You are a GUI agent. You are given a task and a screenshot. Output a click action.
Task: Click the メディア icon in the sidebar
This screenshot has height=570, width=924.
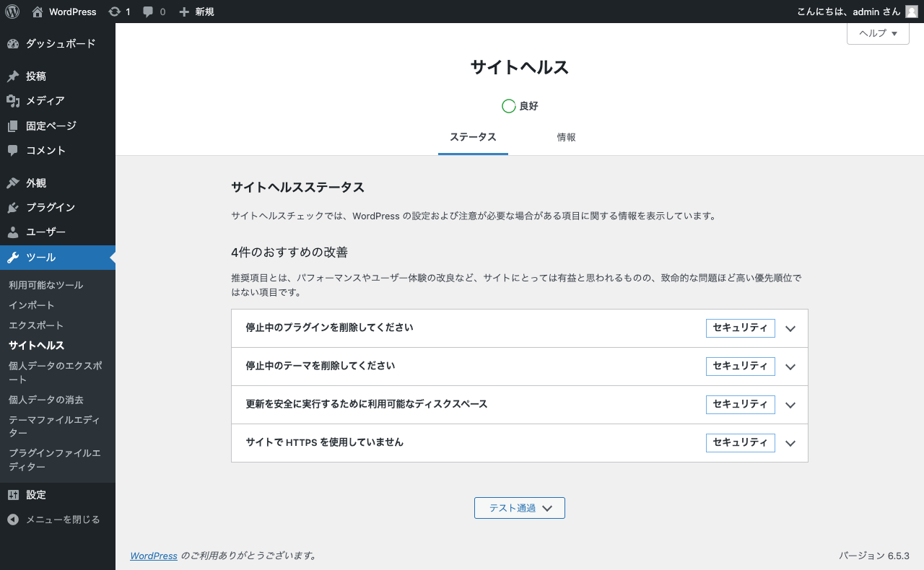(x=13, y=101)
